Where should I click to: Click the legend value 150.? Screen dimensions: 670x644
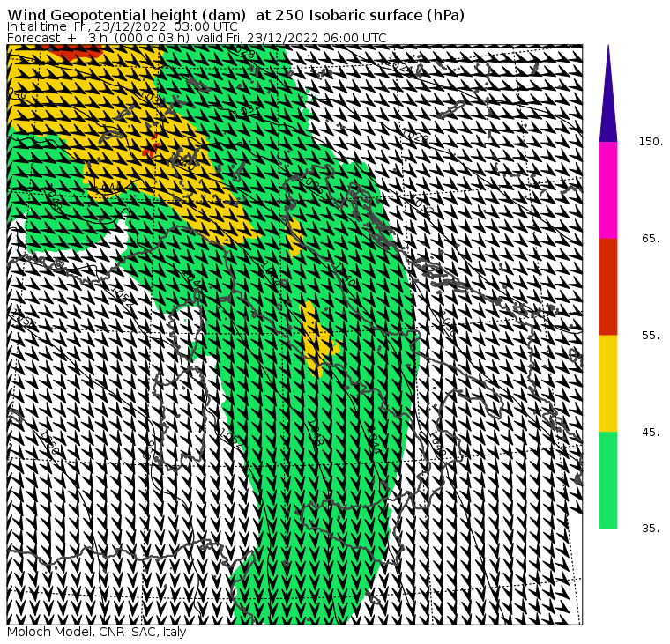pos(651,142)
